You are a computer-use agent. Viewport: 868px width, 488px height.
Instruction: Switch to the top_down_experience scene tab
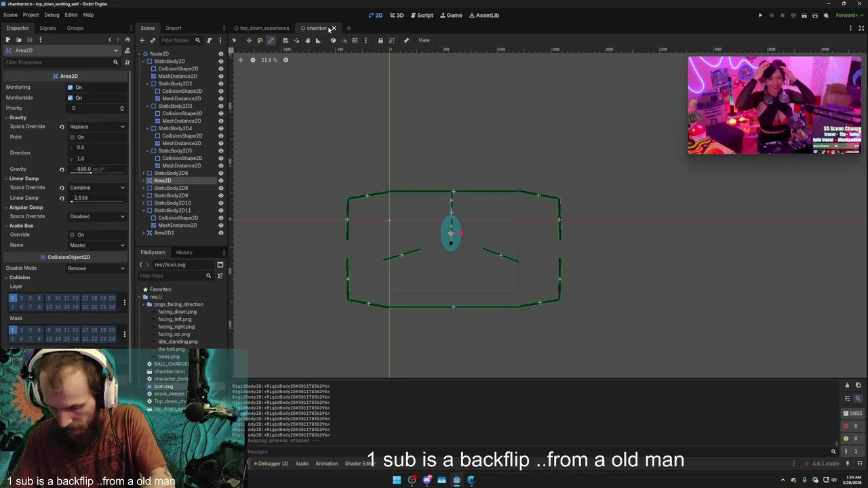(x=262, y=28)
